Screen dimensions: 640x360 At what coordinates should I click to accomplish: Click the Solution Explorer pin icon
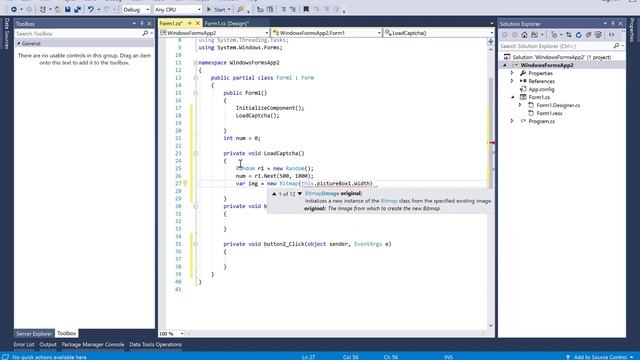[x=613, y=24]
